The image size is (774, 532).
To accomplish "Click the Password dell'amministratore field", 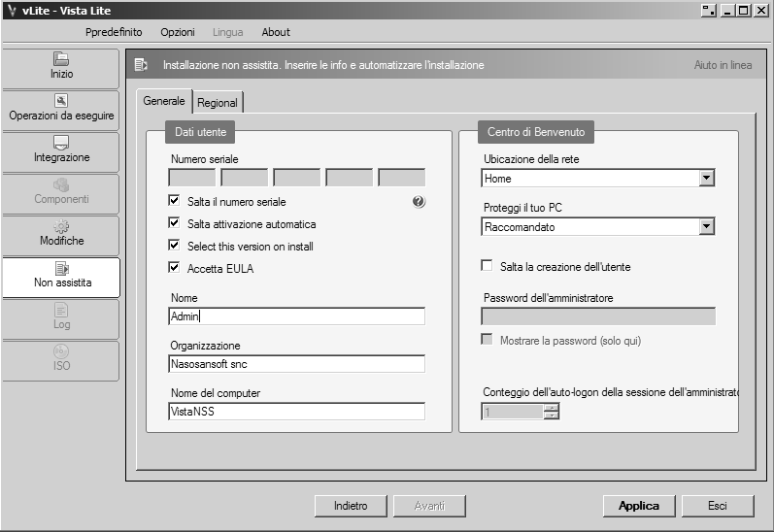I will tap(598, 316).
